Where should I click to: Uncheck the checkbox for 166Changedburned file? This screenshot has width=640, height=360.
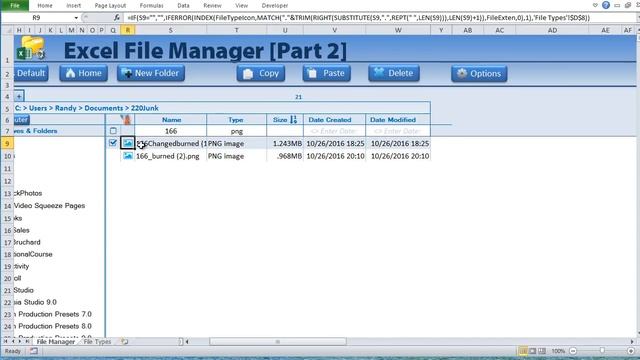click(x=113, y=143)
